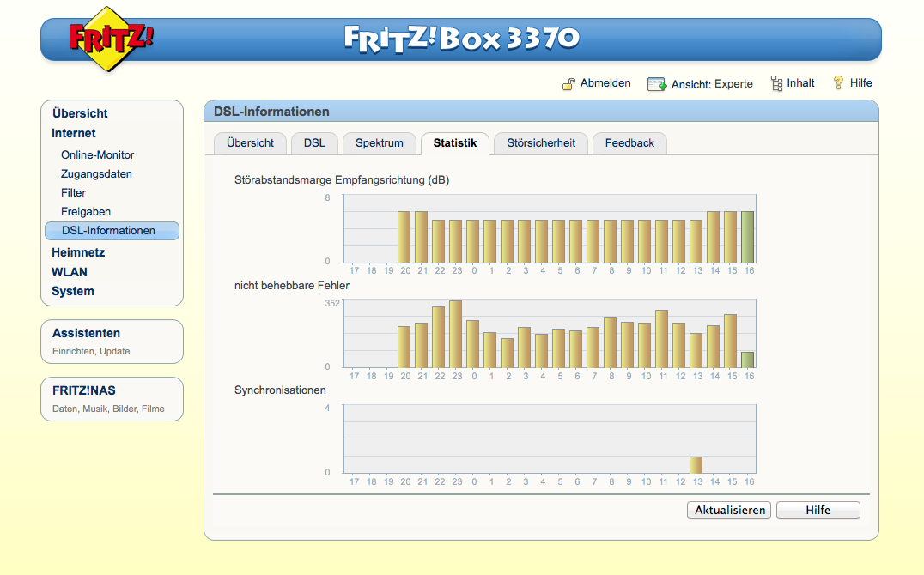Click the Inhalt sitemap icon

[x=776, y=83]
